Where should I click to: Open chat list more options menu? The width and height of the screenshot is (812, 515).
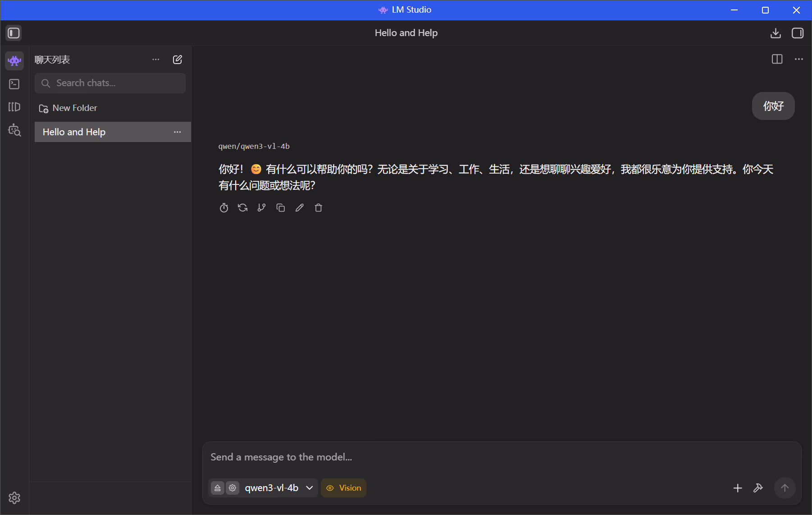coord(156,60)
